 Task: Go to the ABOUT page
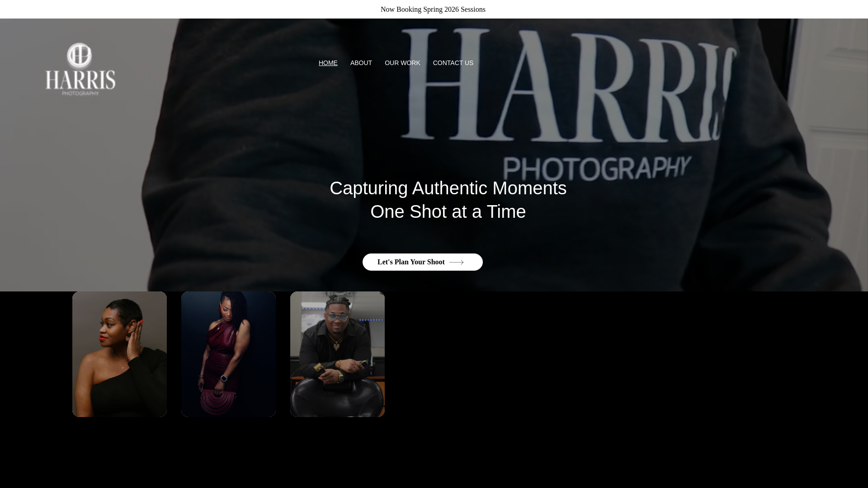tap(361, 63)
